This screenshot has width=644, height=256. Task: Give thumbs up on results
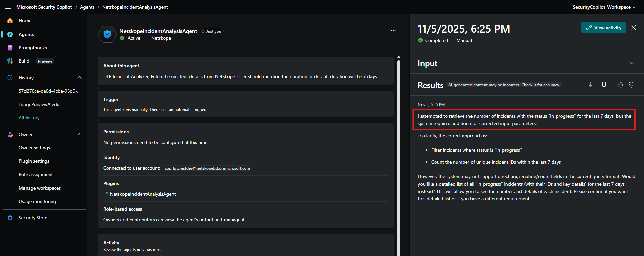(x=620, y=85)
